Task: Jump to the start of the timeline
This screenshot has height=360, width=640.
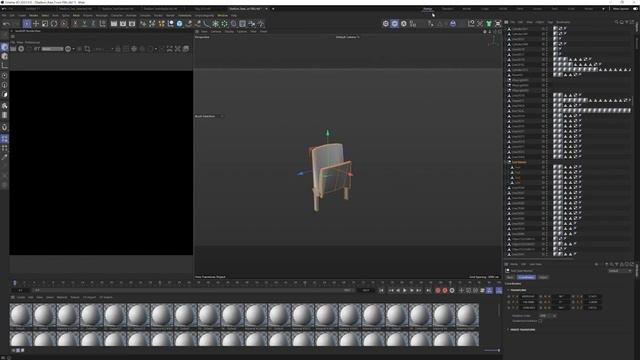Action: click(381, 290)
